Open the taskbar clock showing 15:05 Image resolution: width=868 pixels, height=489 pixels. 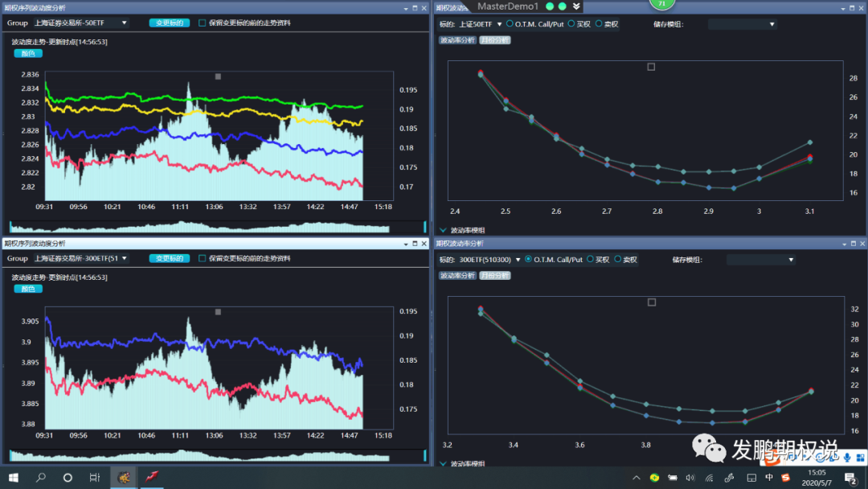coord(817,478)
